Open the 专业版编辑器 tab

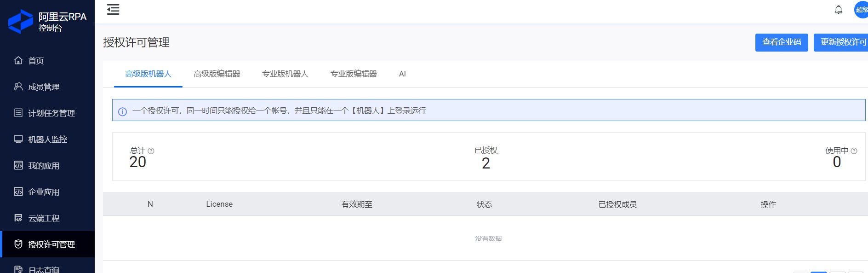pos(354,74)
